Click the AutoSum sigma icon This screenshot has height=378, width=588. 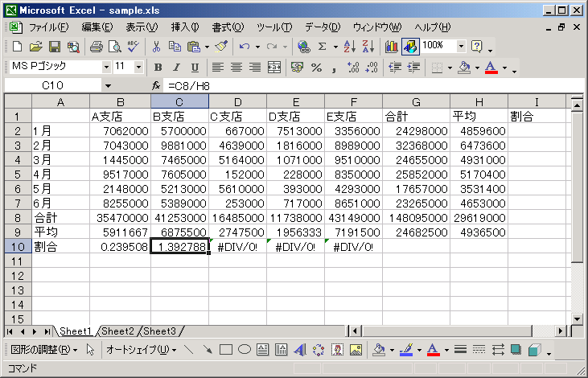coord(322,47)
